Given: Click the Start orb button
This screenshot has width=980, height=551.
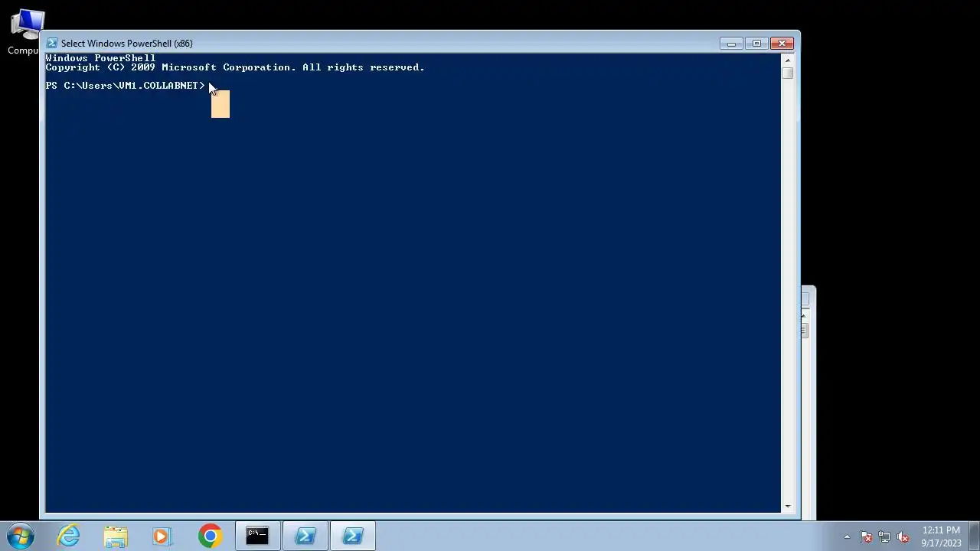Looking at the screenshot, I should [21, 536].
